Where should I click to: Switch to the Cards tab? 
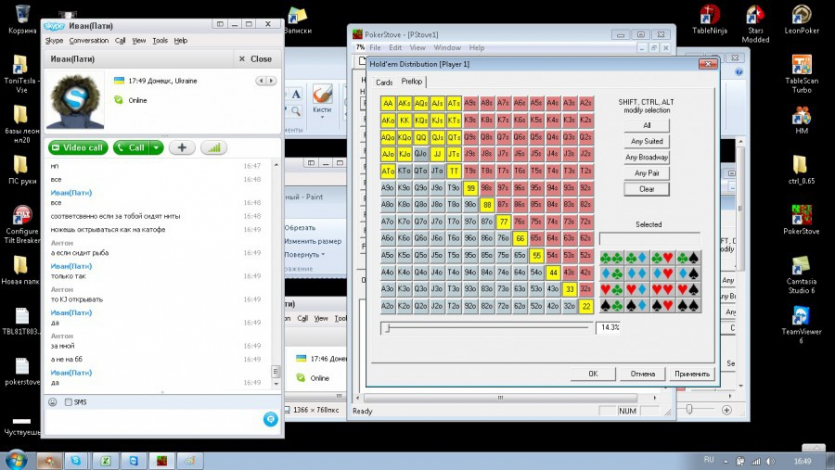coord(384,83)
